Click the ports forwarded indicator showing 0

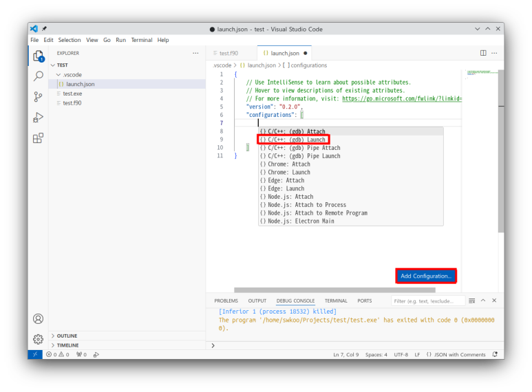pyautogui.click(x=81, y=354)
